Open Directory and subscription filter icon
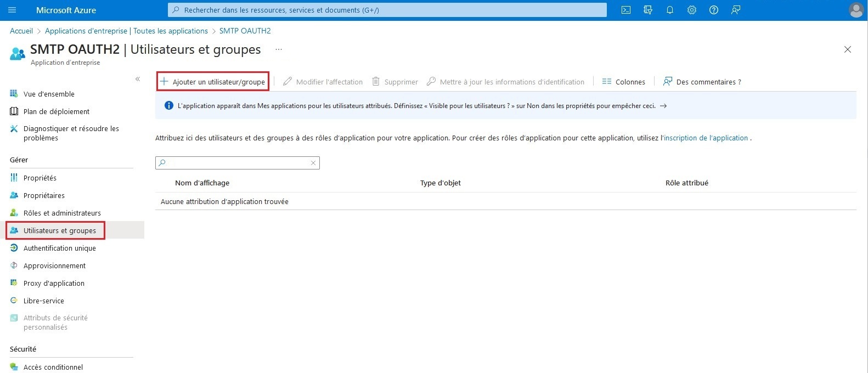 [648, 10]
